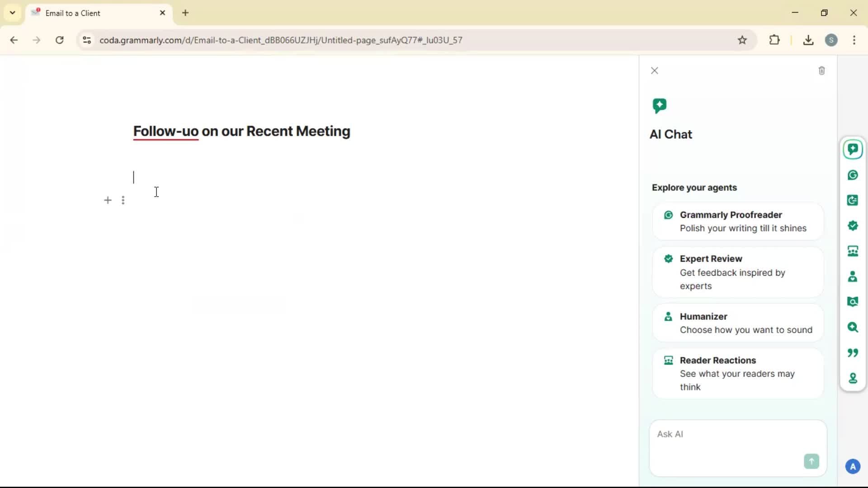This screenshot has height=488, width=868.
Task: Click the Grammarly Proofreader icon in the sidebar rail
Action: 853,175
